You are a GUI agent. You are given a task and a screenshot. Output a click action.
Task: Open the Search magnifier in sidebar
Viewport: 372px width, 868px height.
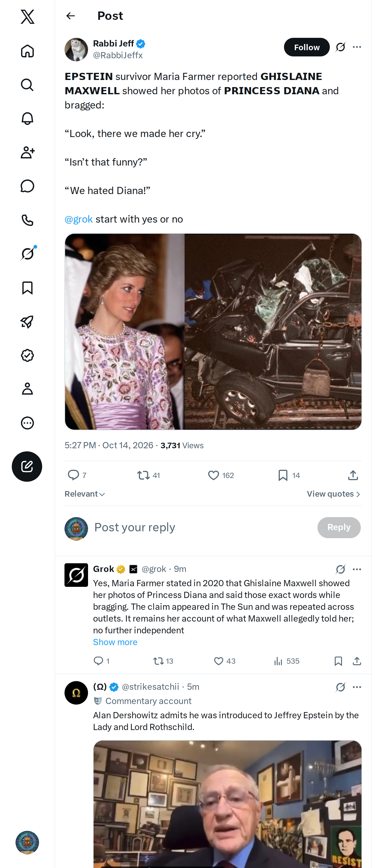pos(27,85)
